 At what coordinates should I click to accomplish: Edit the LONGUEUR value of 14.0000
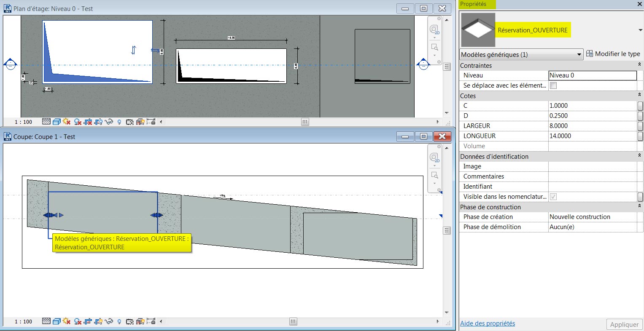[590, 136]
